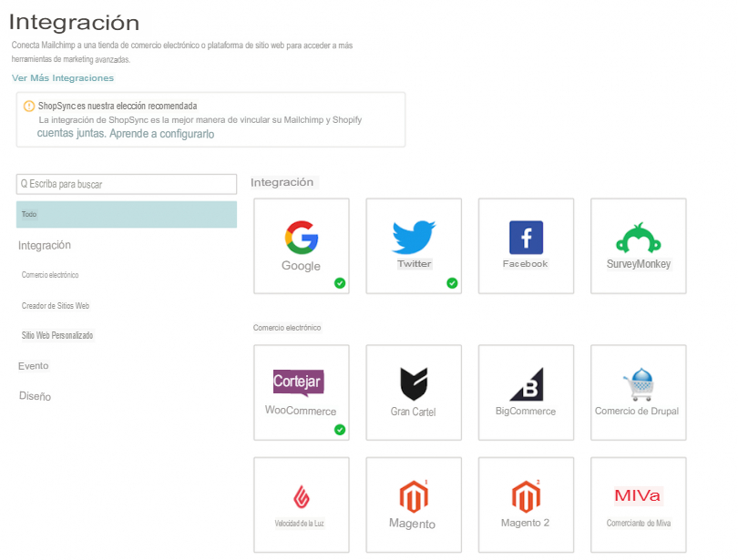The image size is (738, 560).
Task: Select the Todo filter in the sidebar
Action: point(126,214)
